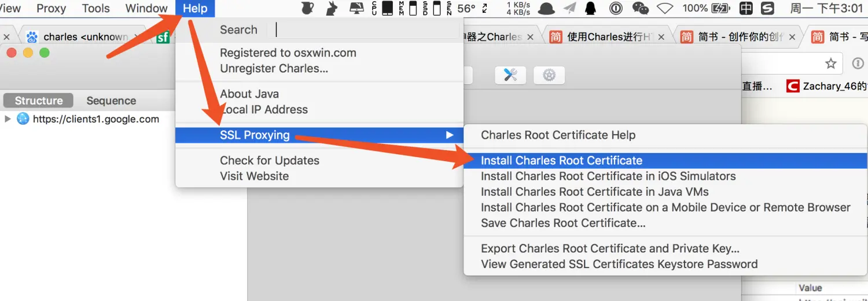
Task: Click the MEM memory usage meter
Action: pyautogui.click(x=408, y=8)
